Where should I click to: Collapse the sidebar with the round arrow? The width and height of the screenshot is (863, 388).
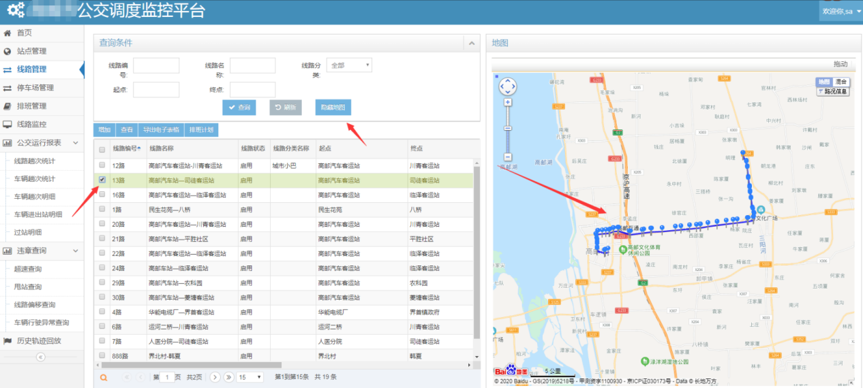(40, 357)
